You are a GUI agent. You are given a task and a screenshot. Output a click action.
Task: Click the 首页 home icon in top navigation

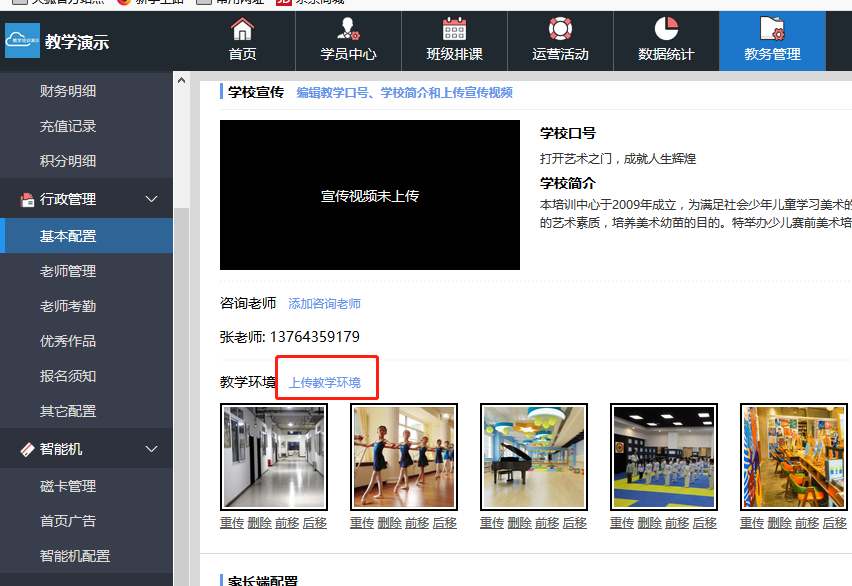242,29
